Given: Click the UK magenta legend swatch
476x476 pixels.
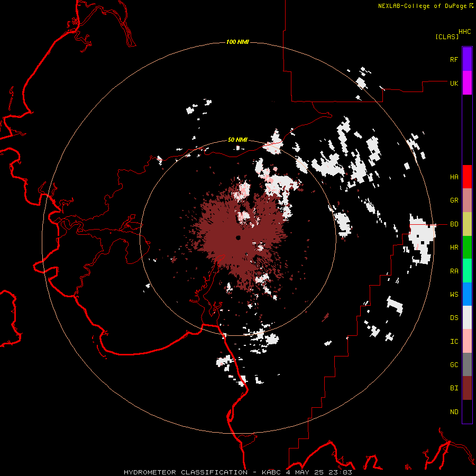Looking at the screenshot, I should pyautogui.click(x=467, y=83).
